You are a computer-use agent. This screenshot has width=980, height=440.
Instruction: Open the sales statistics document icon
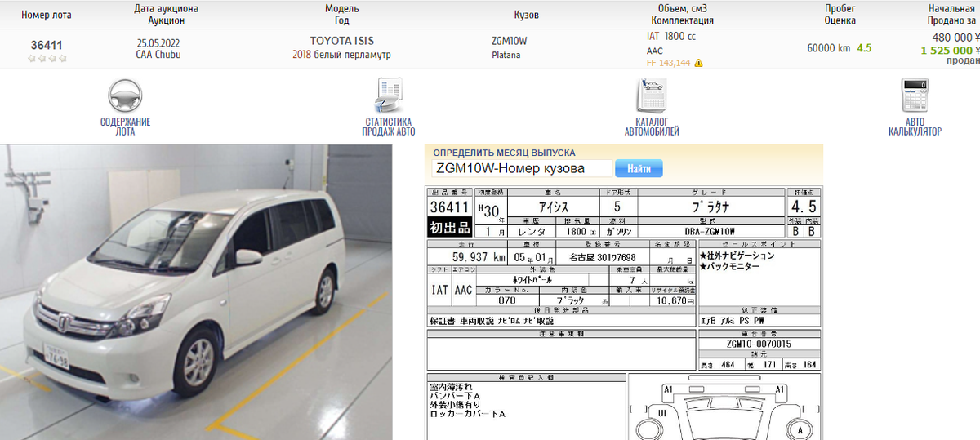point(390,96)
